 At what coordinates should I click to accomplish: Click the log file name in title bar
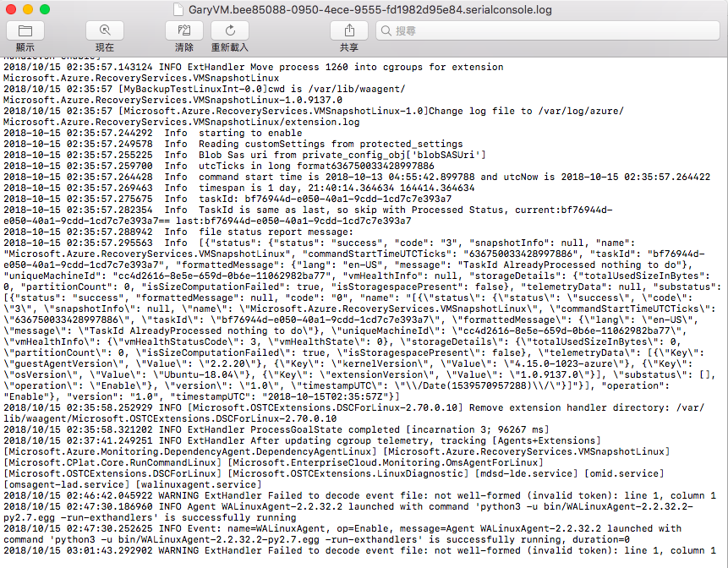[x=370, y=10]
